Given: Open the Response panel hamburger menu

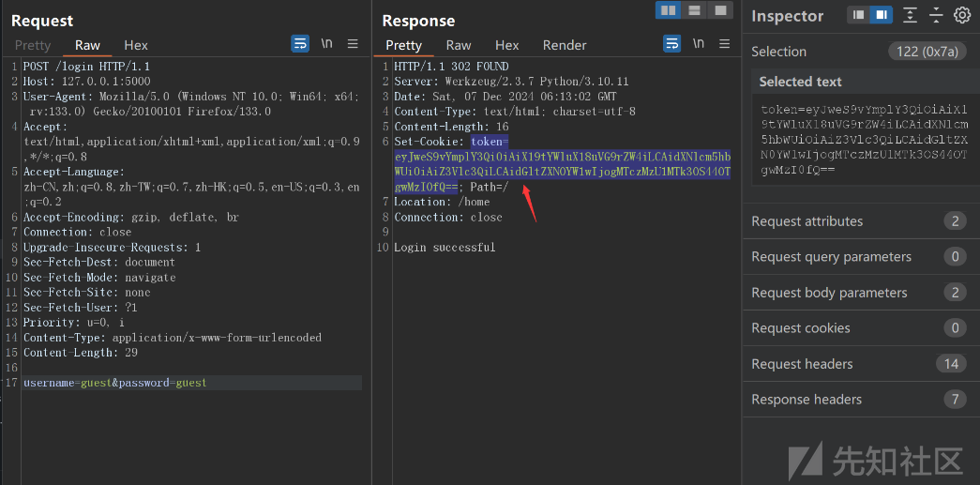Looking at the screenshot, I should pyautogui.click(x=724, y=44).
